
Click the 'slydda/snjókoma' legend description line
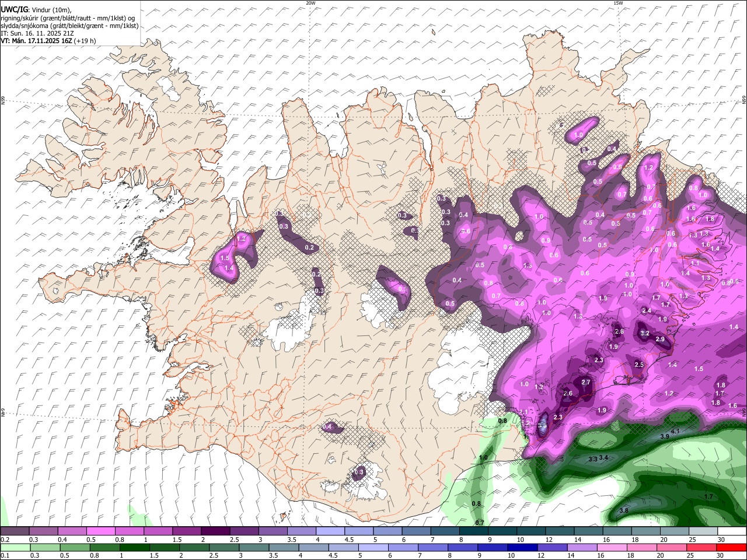point(69,26)
